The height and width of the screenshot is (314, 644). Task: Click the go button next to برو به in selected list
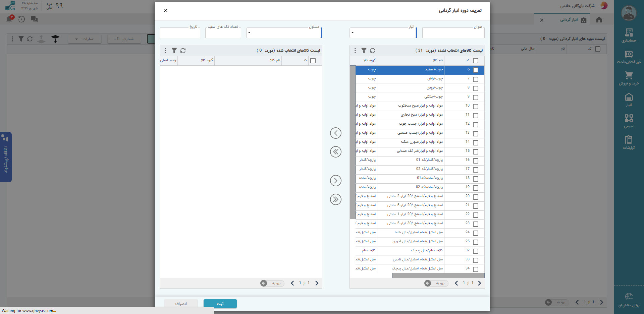[264, 283]
